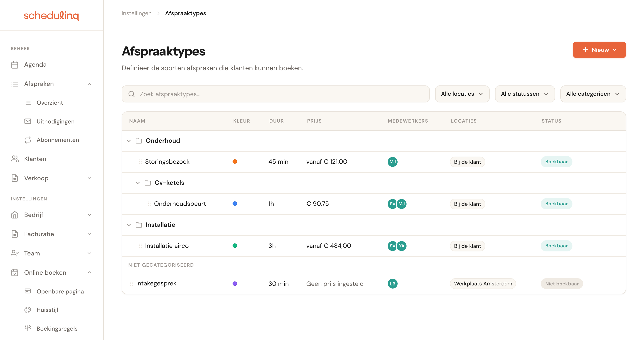Click the blue color dot of Onderhoudsbeurt
Image resolution: width=644 pixels, height=340 pixels.
235,204
